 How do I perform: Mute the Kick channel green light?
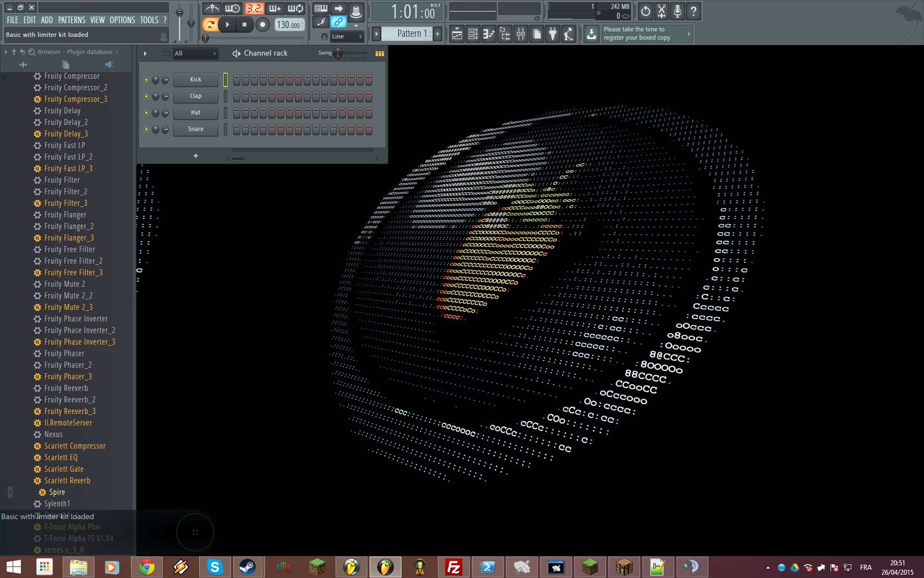tap(146, 80)
